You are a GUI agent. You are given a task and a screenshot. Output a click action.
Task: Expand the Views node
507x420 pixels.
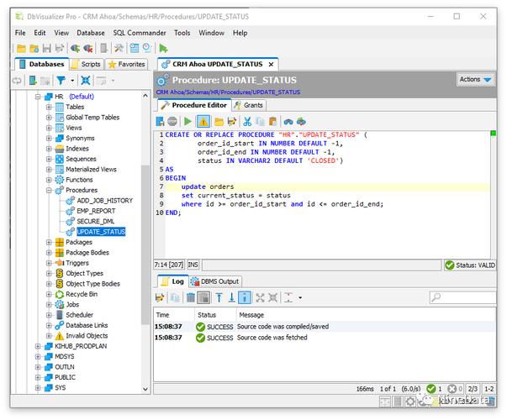coord(49,128)
